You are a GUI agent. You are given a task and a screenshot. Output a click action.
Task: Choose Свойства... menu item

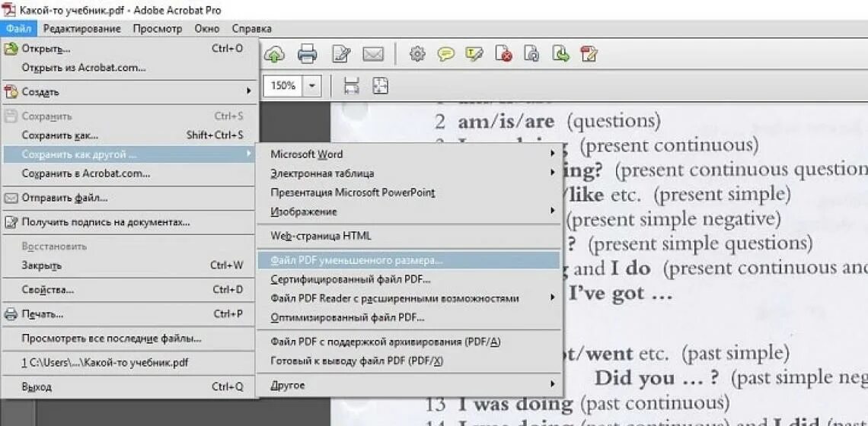129,290
